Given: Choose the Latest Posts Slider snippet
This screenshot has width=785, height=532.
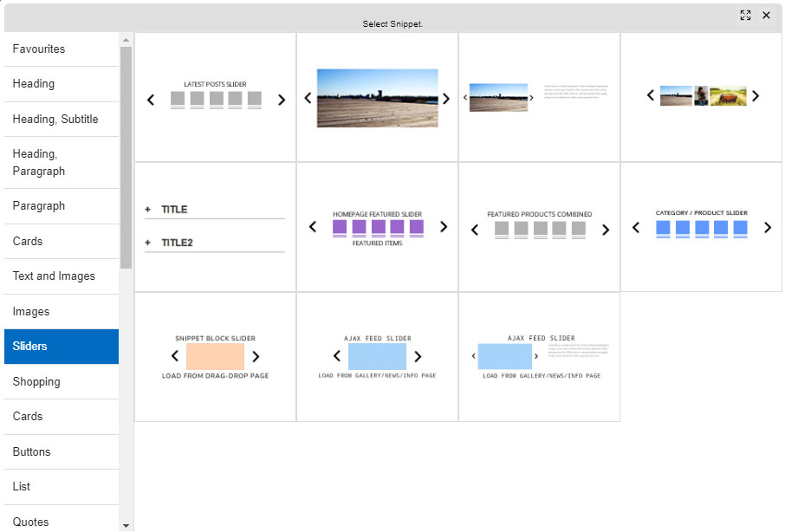Looking at the screenshot, I should 216,97.
